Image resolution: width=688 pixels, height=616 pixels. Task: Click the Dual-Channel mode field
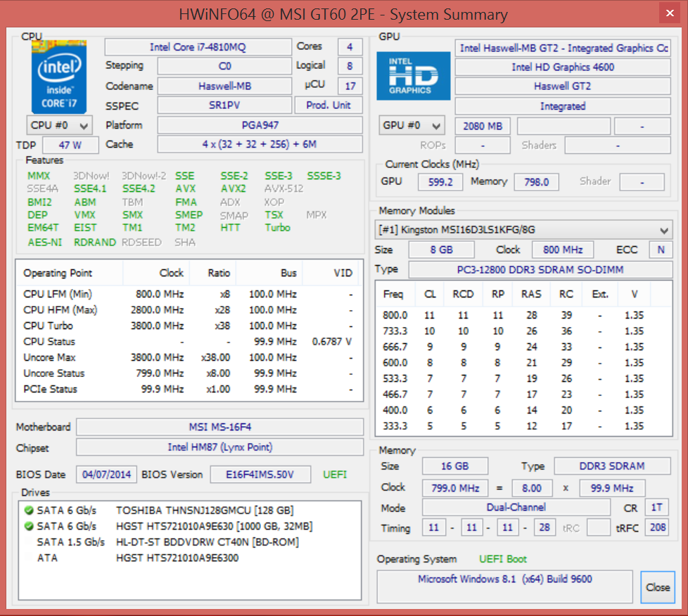click(x=516, y=507)
